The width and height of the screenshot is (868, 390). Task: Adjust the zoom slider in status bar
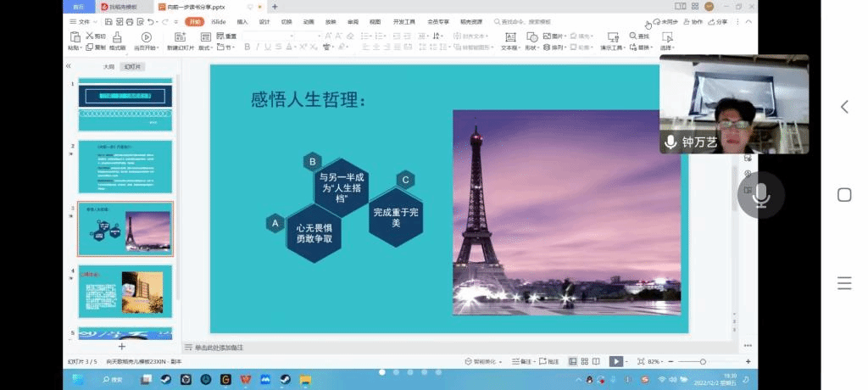(x=702, y=361)
